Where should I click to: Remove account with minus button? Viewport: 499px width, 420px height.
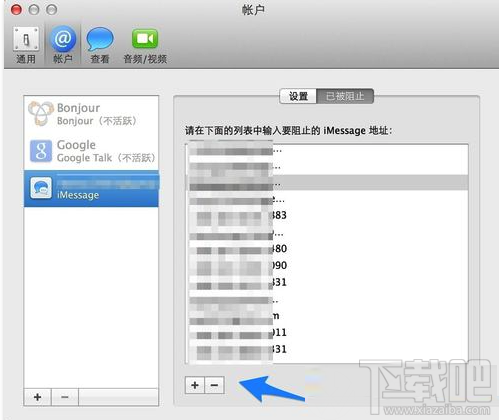point(65,397)
